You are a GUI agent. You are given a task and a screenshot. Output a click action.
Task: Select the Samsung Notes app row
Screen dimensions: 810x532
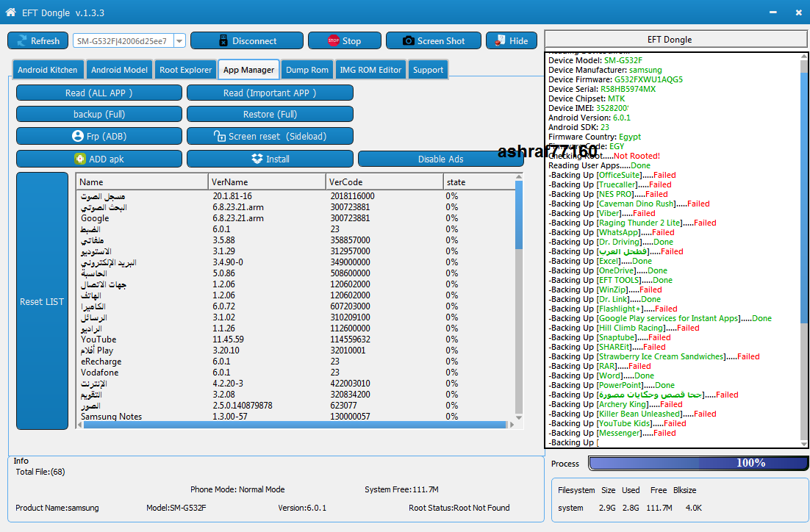click(295, 417)
